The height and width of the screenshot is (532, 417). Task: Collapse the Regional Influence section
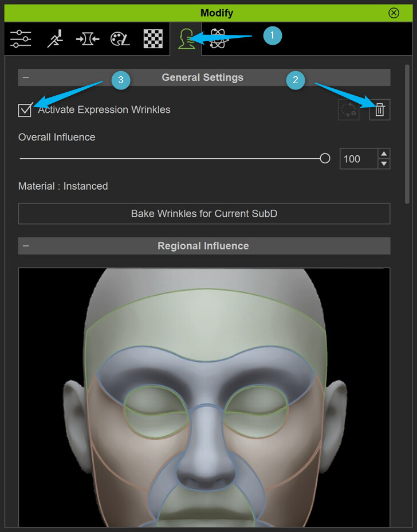coord(26,246)
